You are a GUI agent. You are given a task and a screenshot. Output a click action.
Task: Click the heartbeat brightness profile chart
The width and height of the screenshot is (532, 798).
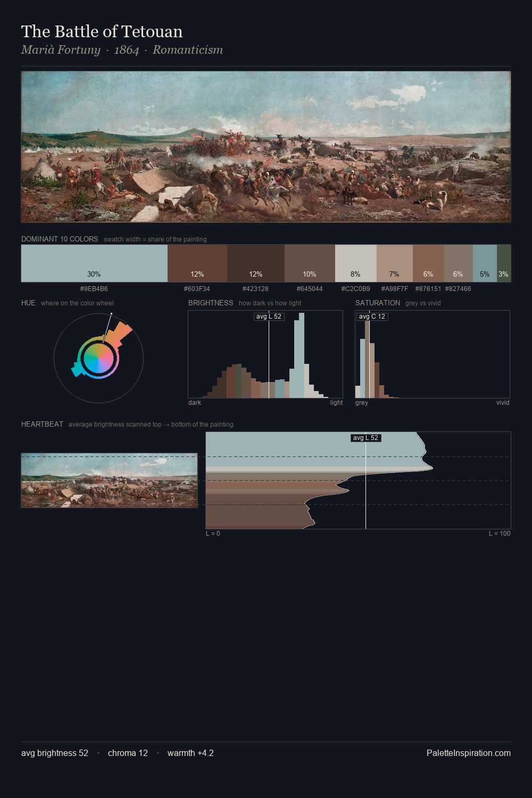[x=358, y=480]
